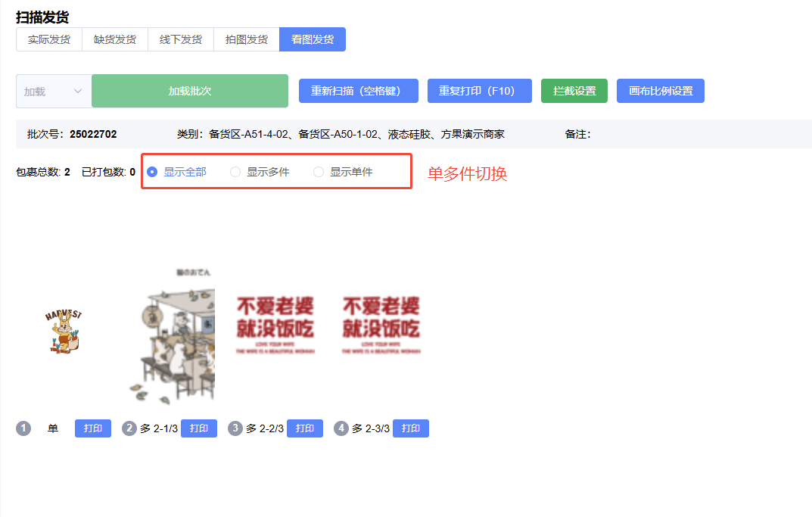Click the number 2 badge
Screen dimensions: 812x517
tap(129, 428)
